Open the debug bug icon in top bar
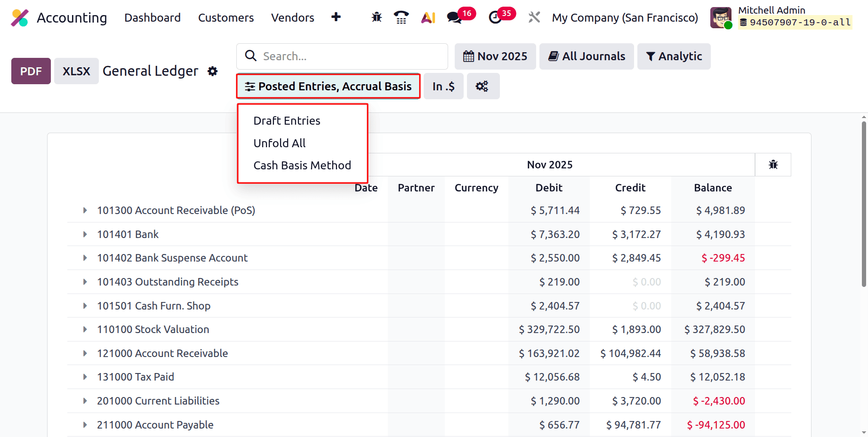This screenshot has height=437, width=868. [x=377, y=17]
